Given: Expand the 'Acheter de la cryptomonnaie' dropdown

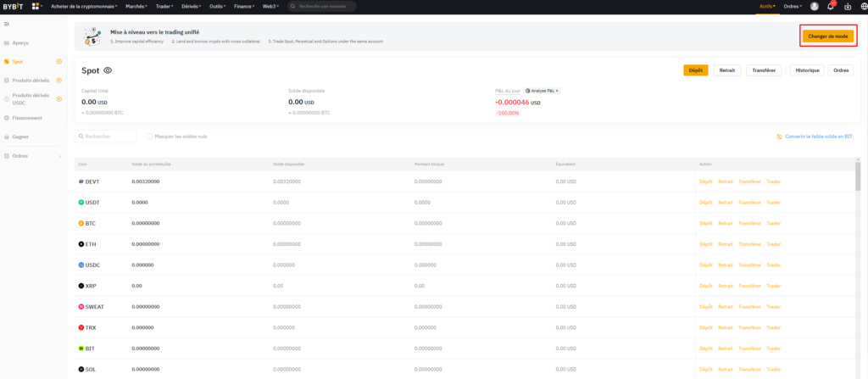Looking at the screenshot, I should coord(84,6).
